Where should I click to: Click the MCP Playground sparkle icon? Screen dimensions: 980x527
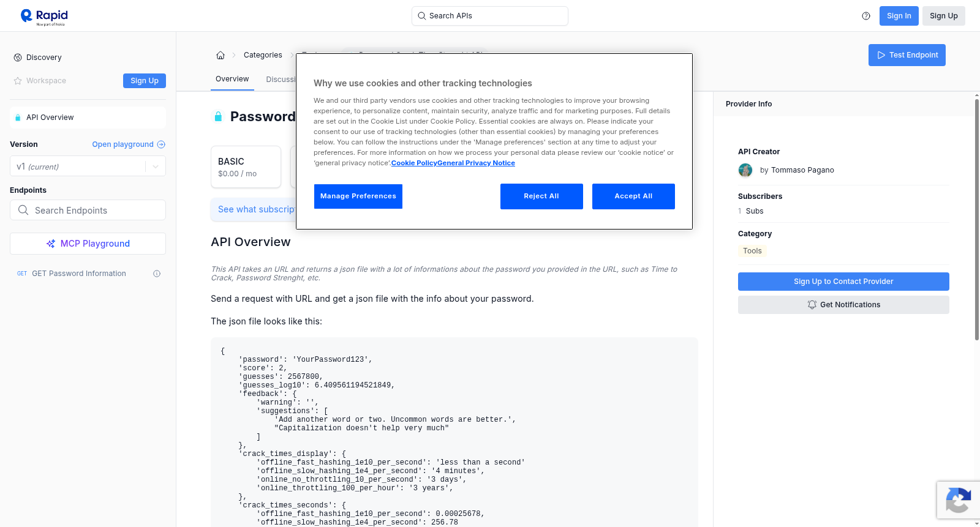point(51,244)
